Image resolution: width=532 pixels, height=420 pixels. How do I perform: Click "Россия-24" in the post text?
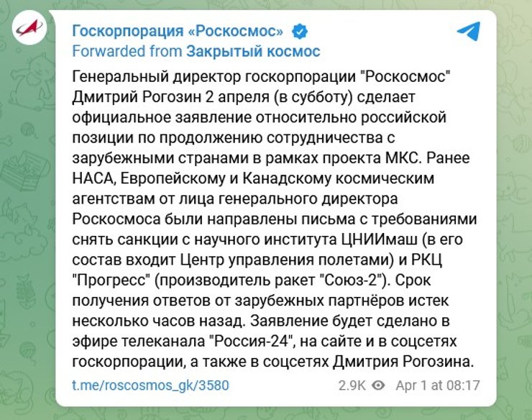(x=249, y=339)
